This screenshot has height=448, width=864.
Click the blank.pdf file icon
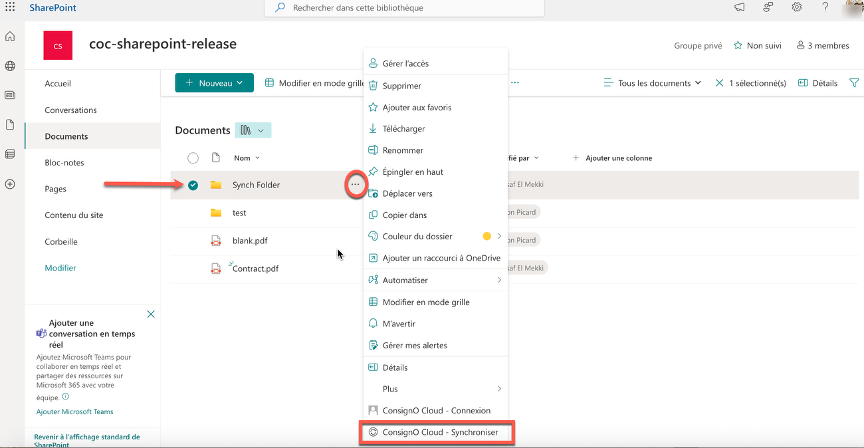click(215, 240)
